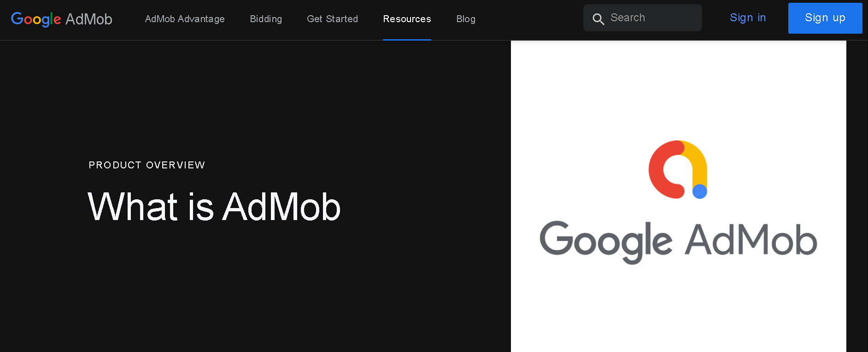The width and height of the screenshot is (868, 352).
Task: Click the AdMob text beside the header Google logo
Action: (88, 19)
